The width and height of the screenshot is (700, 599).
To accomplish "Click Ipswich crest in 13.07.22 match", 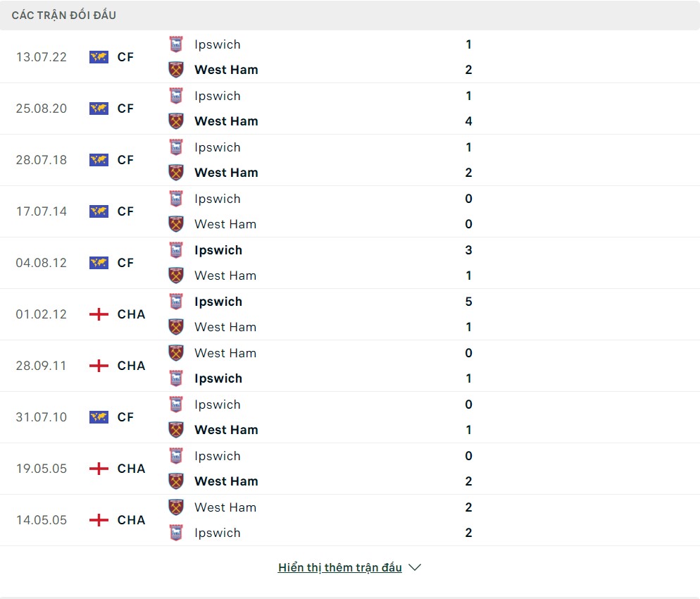I will [176, 44].
